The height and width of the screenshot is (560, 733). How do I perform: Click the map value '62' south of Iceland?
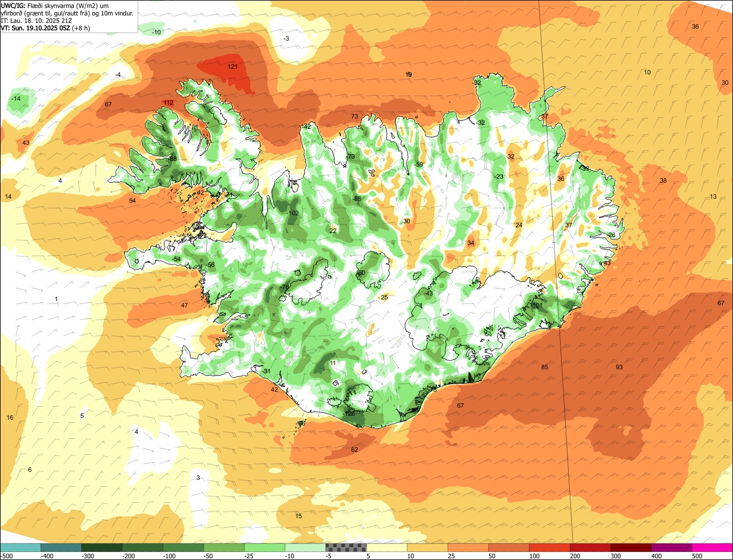(x=354, y=449)
